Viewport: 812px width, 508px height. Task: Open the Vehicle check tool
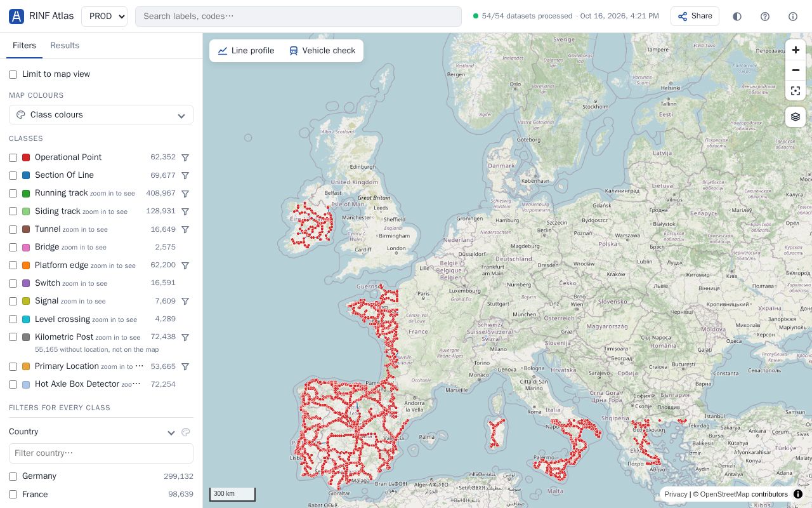point(322,51)
